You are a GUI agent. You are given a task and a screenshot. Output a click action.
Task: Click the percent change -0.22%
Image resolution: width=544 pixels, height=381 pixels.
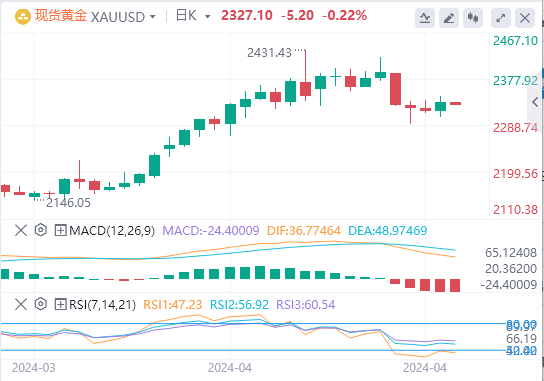coord(345,16)
